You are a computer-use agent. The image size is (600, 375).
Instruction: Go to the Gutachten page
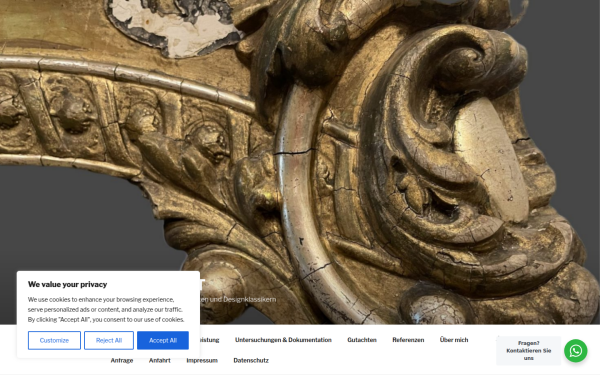pyautogui.click(x=362, y=340)
